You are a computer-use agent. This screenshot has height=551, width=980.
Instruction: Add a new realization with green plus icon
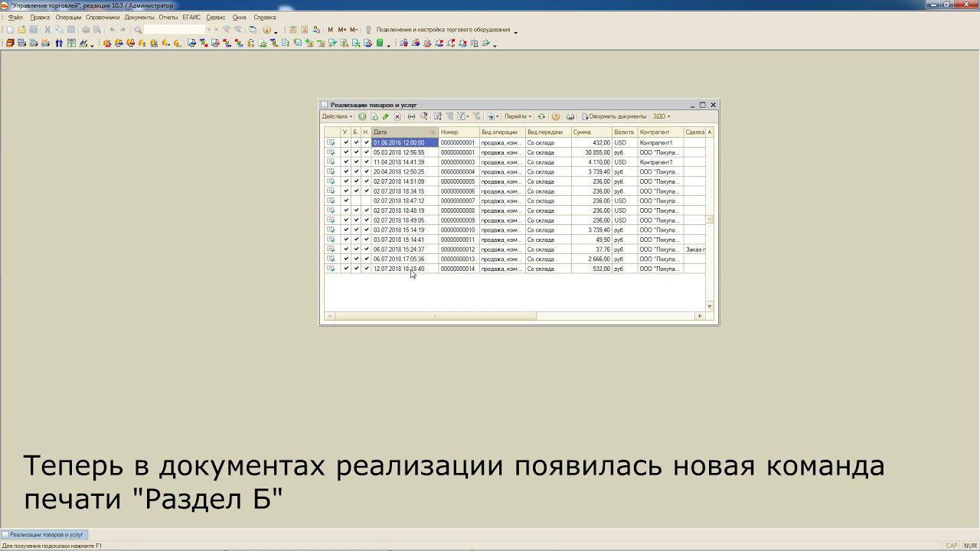pyautogui.click(x=362, y=116)
